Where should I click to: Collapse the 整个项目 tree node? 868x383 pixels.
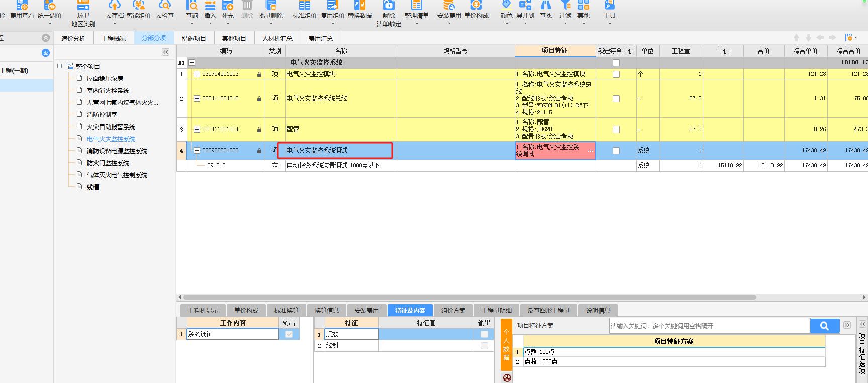[60, 66]
